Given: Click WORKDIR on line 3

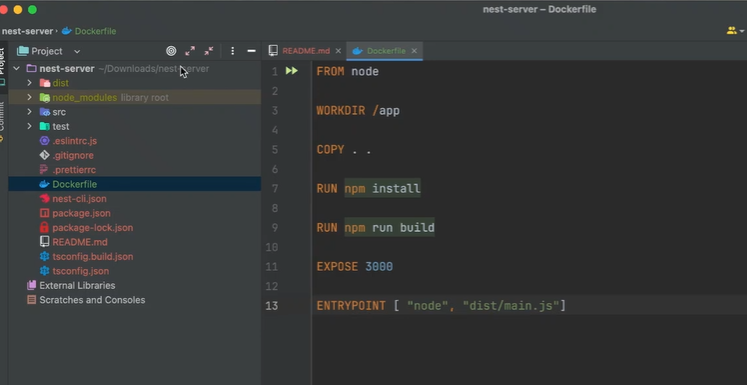Looking at the screenshot, I should point(341,111).
